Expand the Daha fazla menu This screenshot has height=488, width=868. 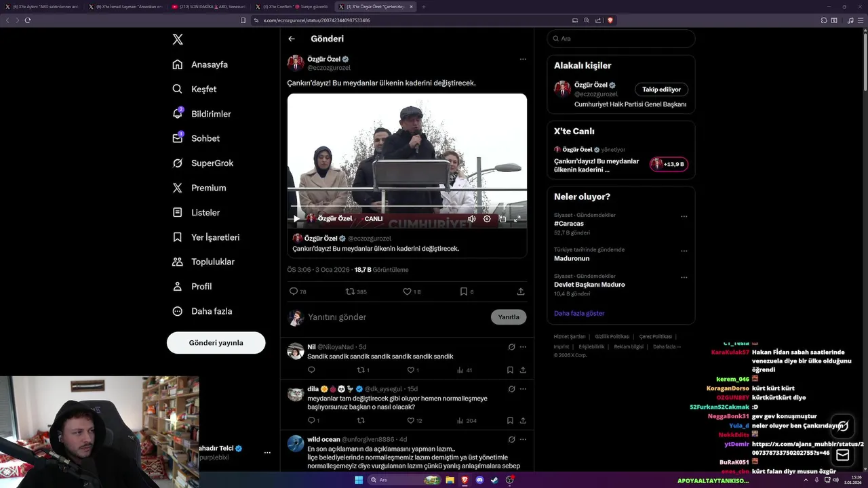(x=203, y=311)
